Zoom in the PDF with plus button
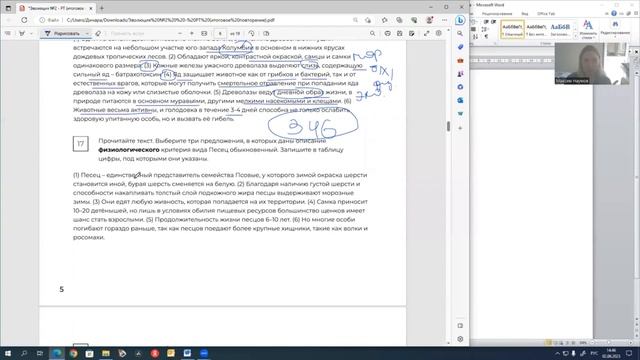 click(192, 33)
